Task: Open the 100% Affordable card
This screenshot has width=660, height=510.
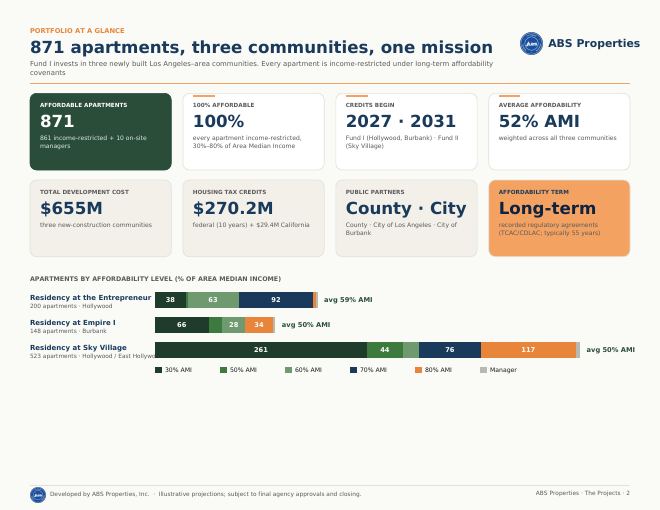Action: (253, 132)
